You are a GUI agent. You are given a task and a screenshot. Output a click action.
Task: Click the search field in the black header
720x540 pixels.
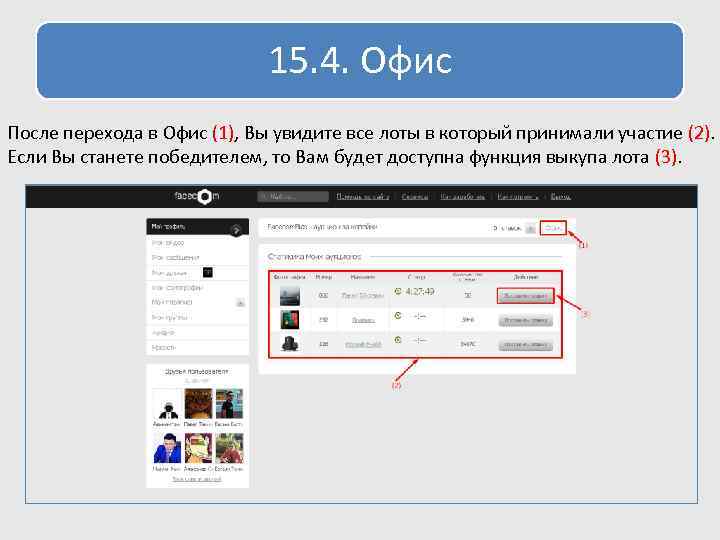(x=293, y=197)
